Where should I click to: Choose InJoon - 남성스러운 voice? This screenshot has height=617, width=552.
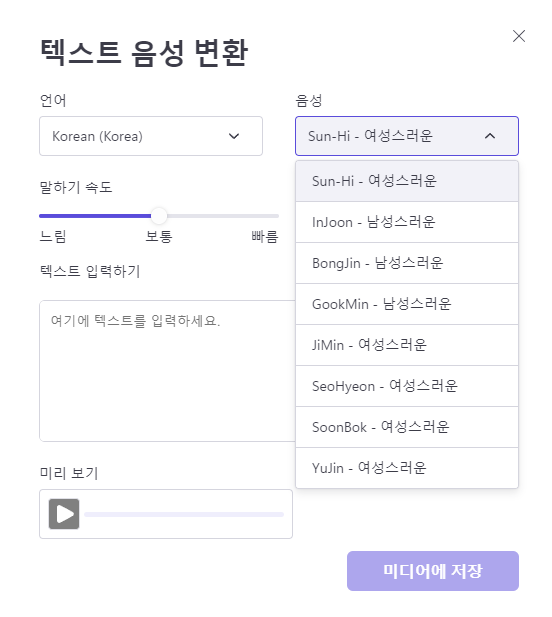pos(407,222)
